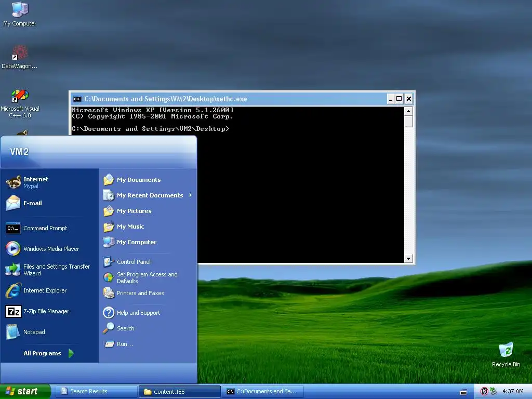Viewport: 532px width, 399px height.
Task: Minimize the sethc.exe console window
Action: [391, 99]
